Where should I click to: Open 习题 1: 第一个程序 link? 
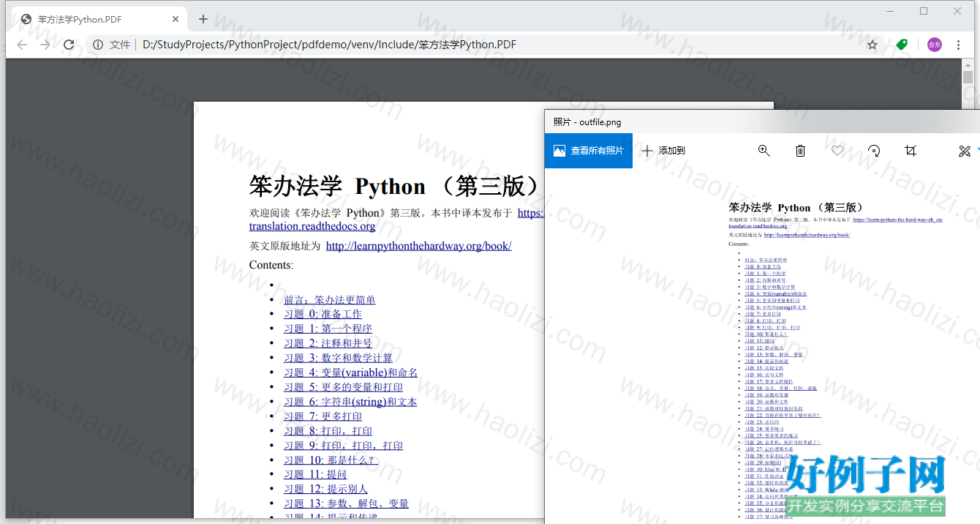[328, 329]
